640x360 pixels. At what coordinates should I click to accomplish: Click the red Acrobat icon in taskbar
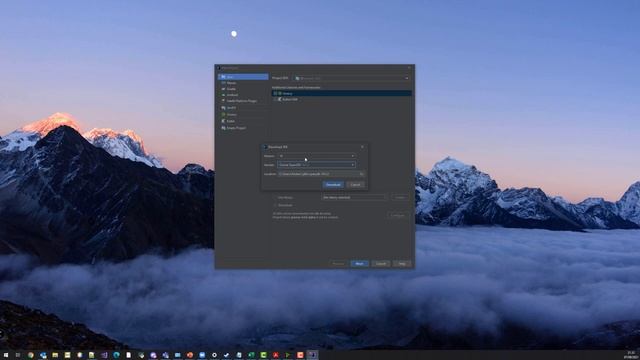276,355
